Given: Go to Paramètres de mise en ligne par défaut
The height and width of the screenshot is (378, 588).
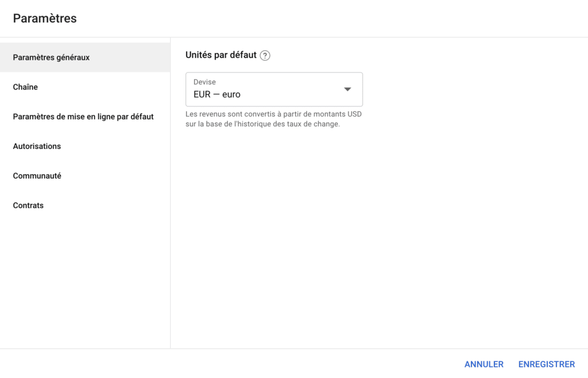Looking at the screenshot, I should [x=83, y=117].
